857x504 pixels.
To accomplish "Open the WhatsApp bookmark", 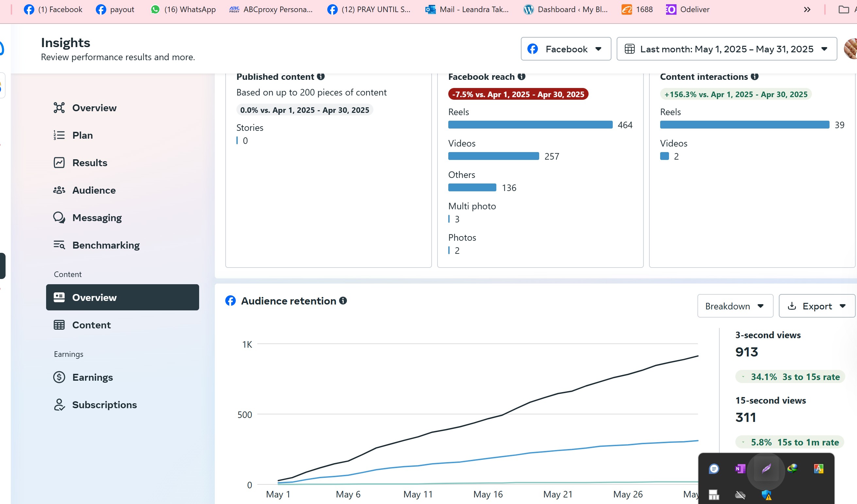I will pos(183,9).
